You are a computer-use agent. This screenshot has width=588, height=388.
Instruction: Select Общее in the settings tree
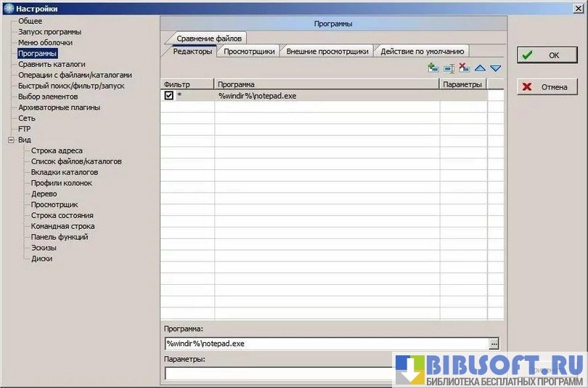(x=30, y=21)
